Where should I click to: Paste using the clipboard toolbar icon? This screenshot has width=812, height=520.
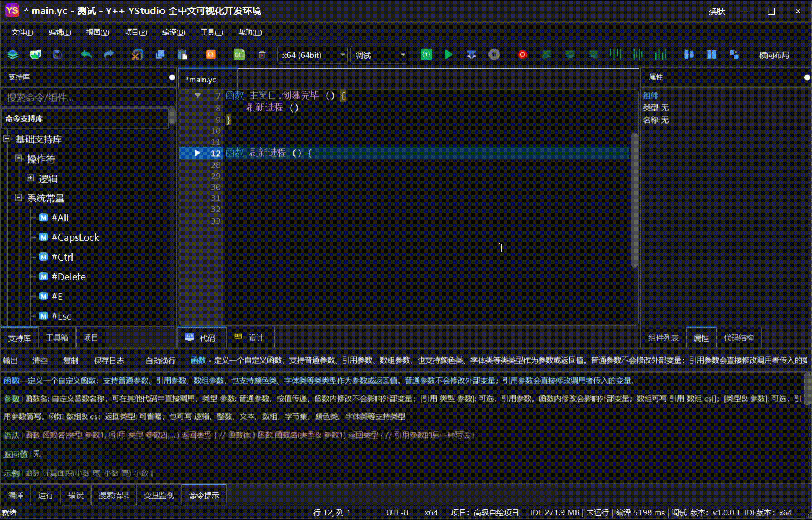coord(182,55)
